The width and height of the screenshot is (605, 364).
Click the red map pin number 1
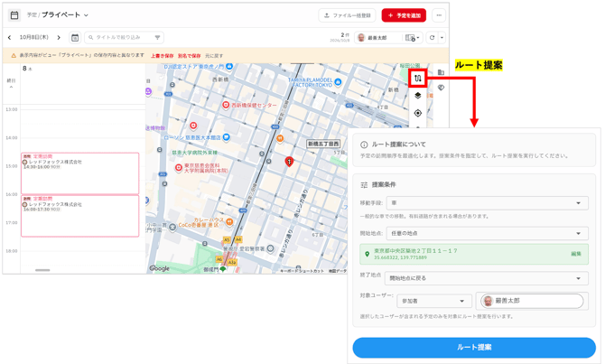pos(289,162)
